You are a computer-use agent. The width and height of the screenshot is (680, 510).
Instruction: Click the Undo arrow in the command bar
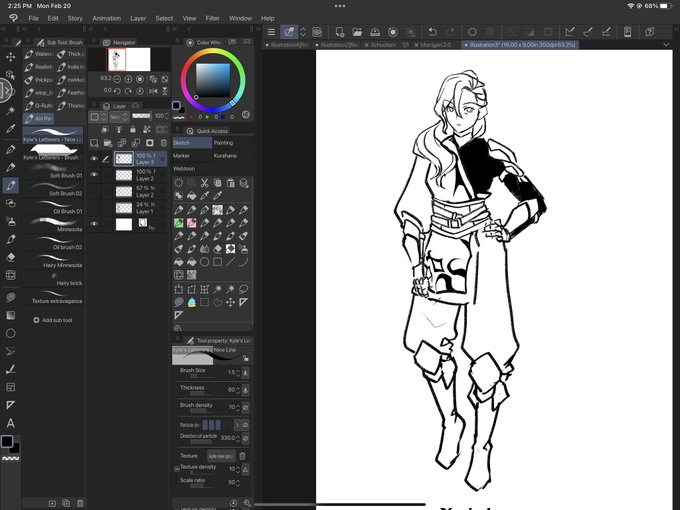(432, 32)
